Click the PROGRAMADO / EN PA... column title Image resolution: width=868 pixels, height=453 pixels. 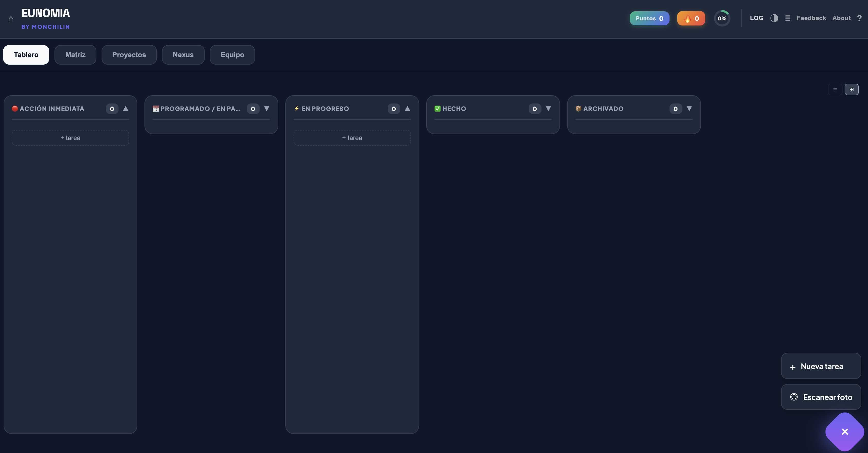pyautogui.click(x=200, y=109)
